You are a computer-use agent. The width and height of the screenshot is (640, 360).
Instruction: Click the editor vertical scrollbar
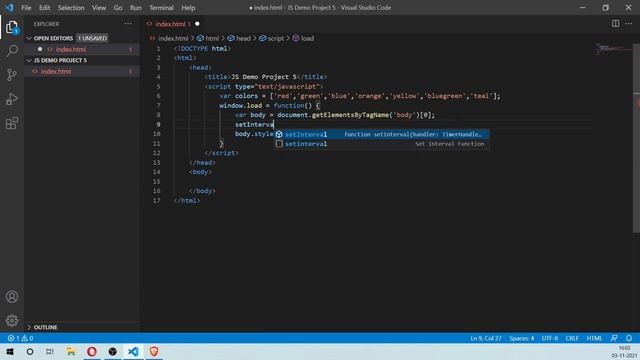click(x=636, y=139)
